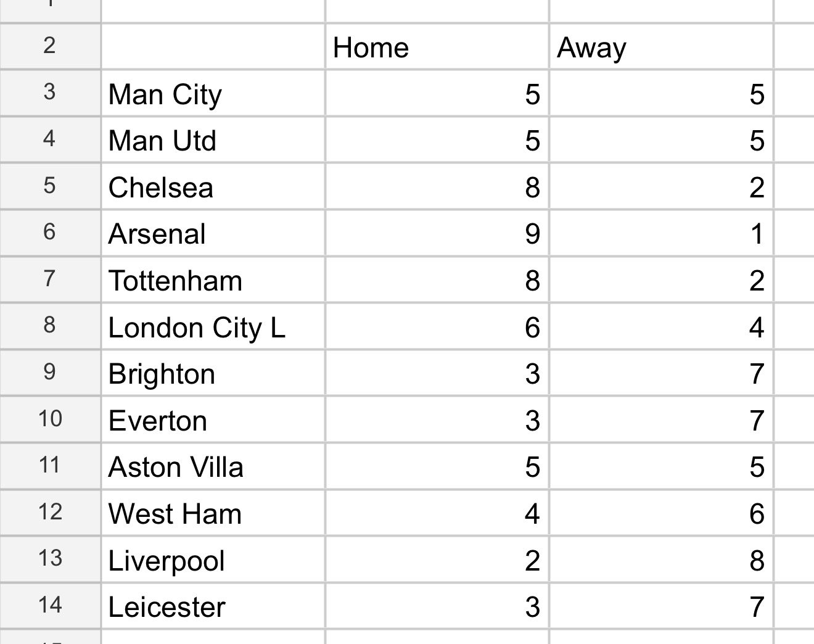This screenshot has height=644, width=814.
Task: Select the Aston Villa cell
Action: (213, 467)
